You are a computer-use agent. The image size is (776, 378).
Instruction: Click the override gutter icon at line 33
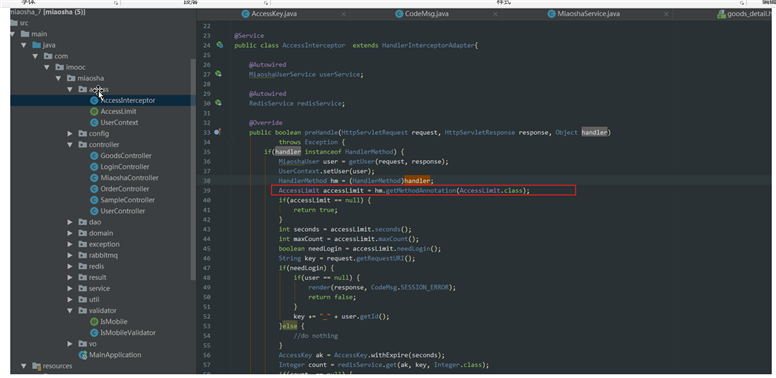(x=218, y=132)
